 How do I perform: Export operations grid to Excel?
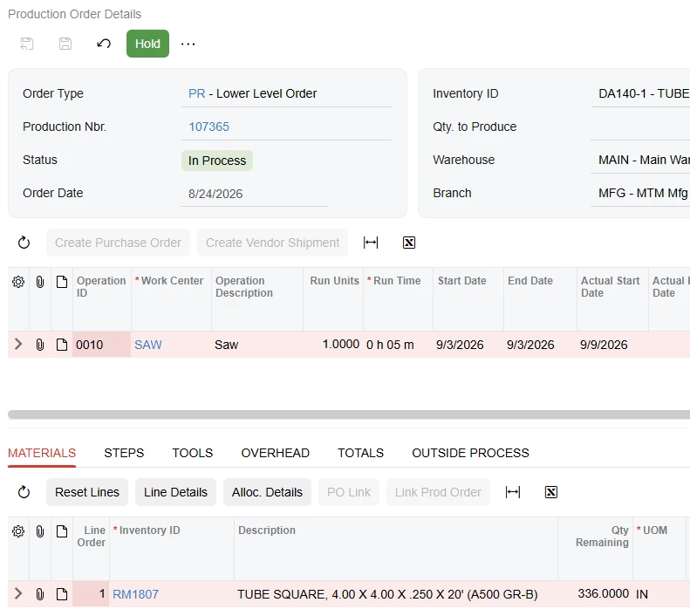409,243
